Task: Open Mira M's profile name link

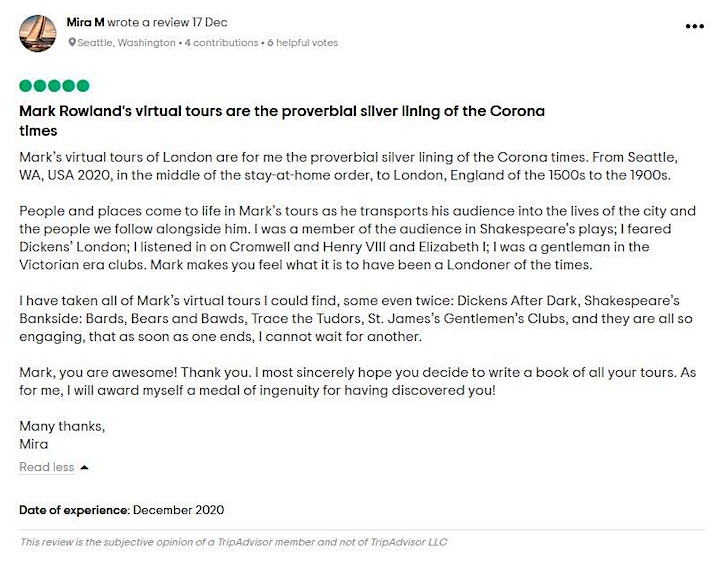Action: 85,22
